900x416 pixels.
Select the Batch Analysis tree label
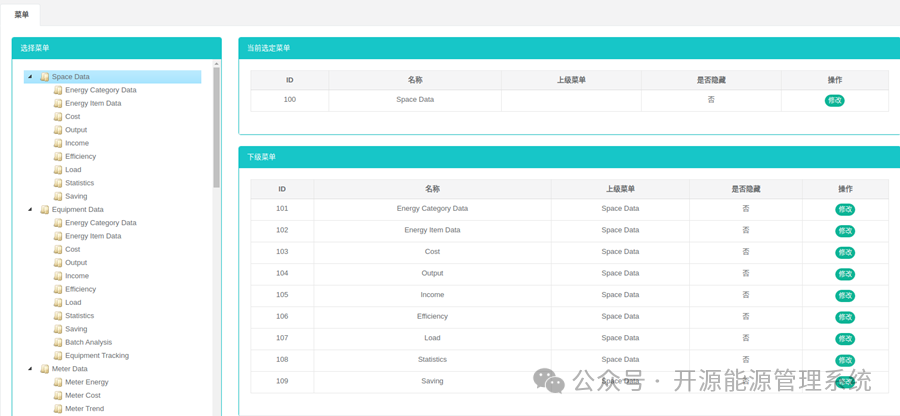88,343
